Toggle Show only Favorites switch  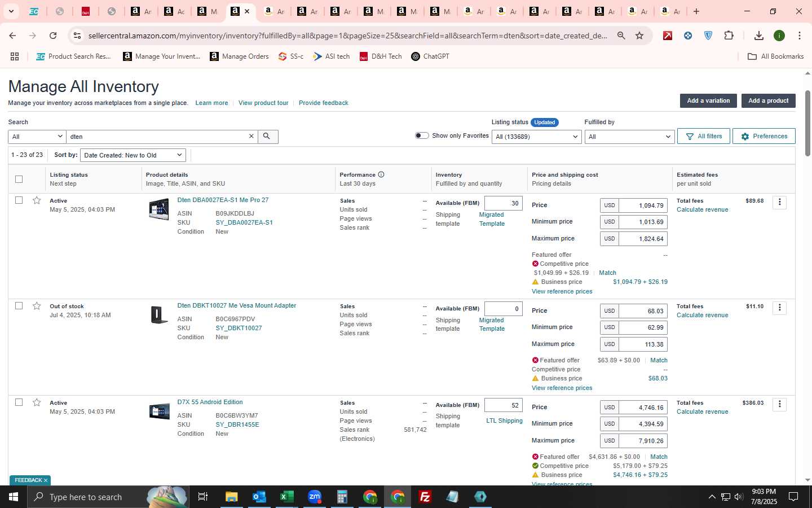click(422, 135)
